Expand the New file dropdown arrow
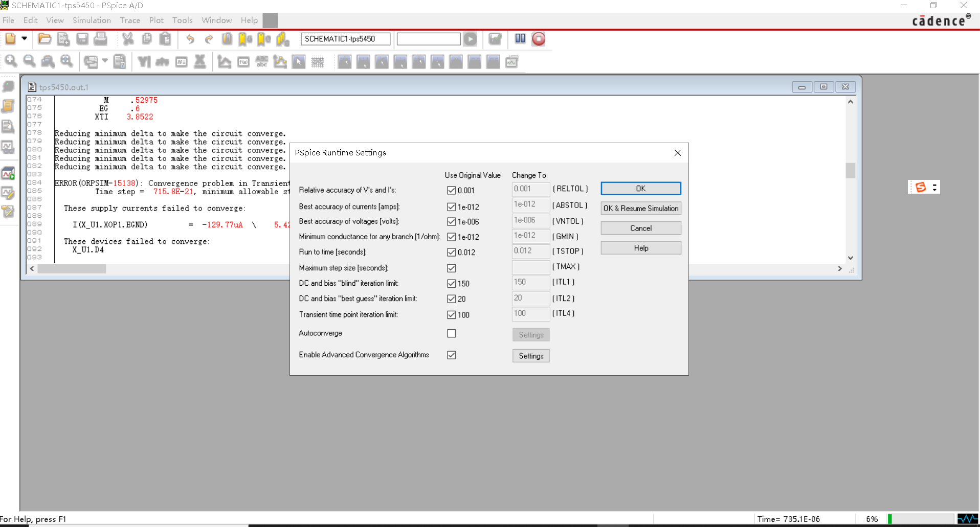The width and height of the screenshot is (980, 527). tap(24, 38)
